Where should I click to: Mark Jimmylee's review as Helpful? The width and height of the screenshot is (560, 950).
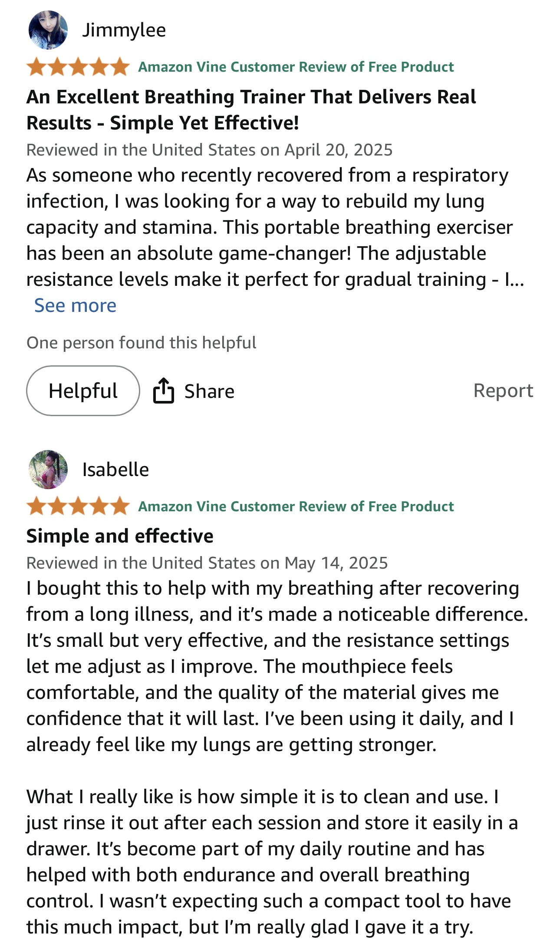coord(83,391)
